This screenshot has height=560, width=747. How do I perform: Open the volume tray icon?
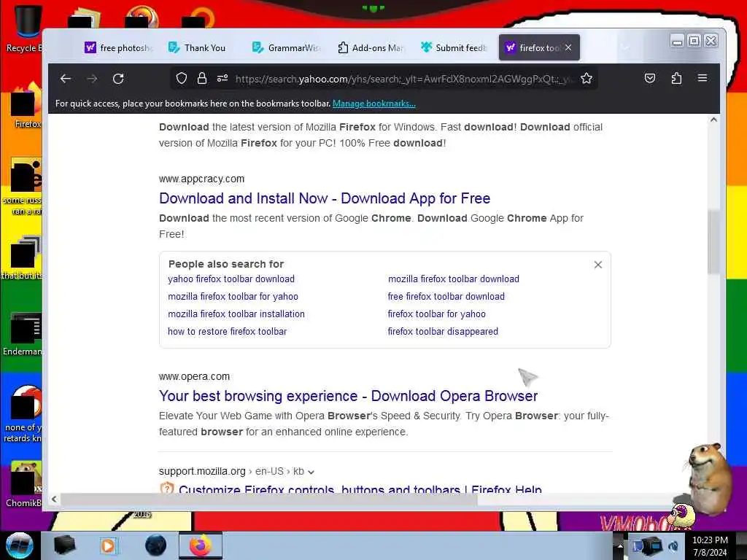pyautogui.click(x=673, y=546)
